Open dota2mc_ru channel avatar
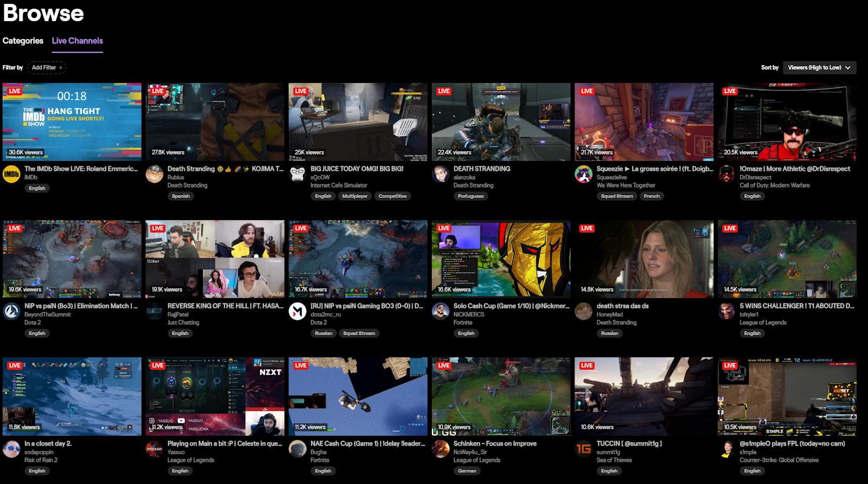Image resolution: width=868 pixels, height=484 pixels. (297, 312)
